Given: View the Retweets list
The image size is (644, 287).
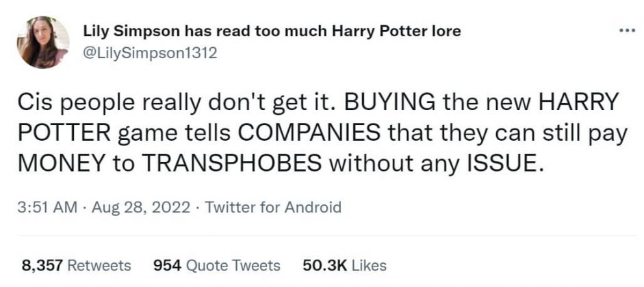Looking at the screenshot, I should pyautogui.click(x=100, y=266).
